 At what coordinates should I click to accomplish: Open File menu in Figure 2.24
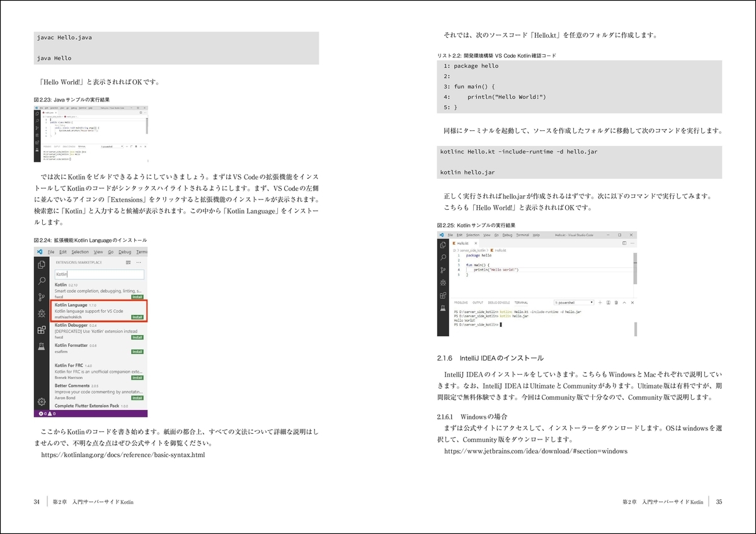click(51, 252)
